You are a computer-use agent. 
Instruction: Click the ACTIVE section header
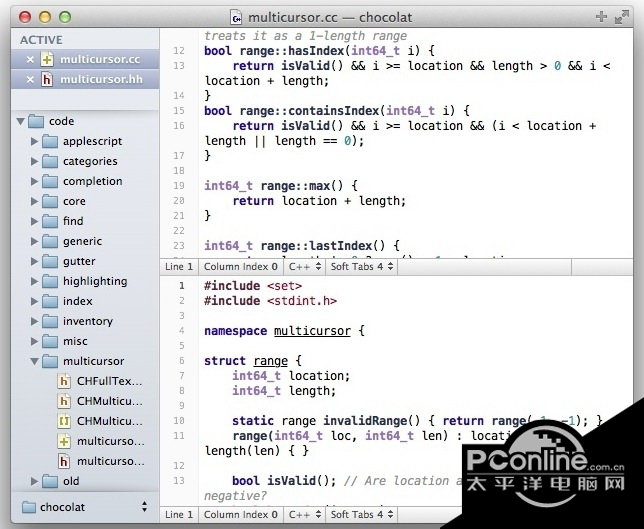41,40
